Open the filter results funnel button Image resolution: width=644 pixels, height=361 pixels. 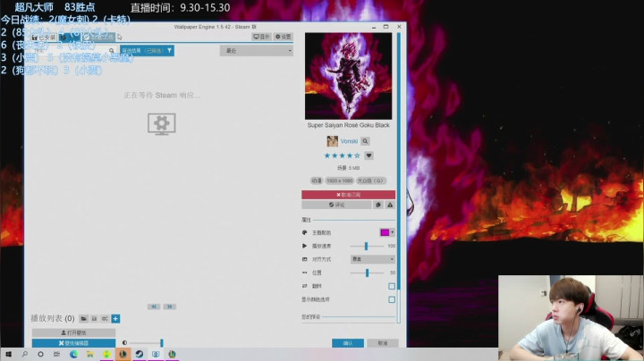click(147, 50)
